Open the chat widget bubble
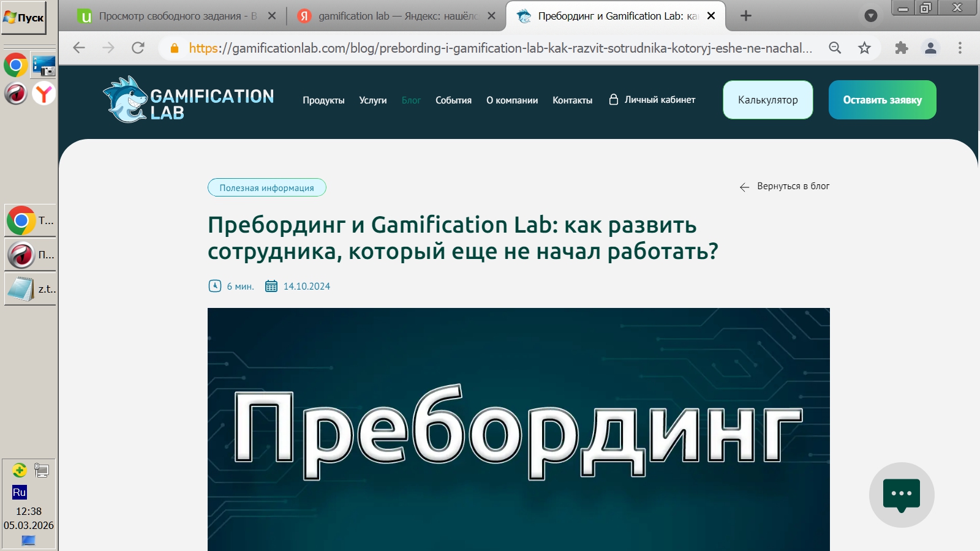This screenshot has height=551, width=980. pyautogui.click(x=902, y=495)
